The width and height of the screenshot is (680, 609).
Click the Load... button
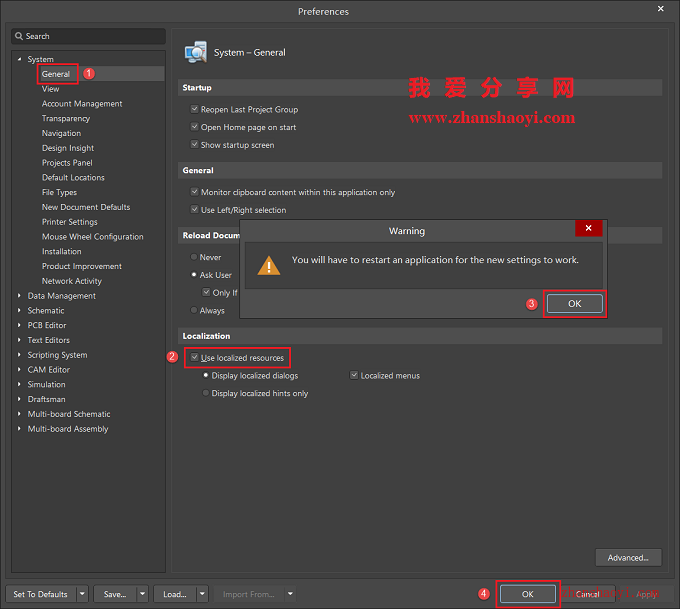pyautogui.click(x=175, y=594)
